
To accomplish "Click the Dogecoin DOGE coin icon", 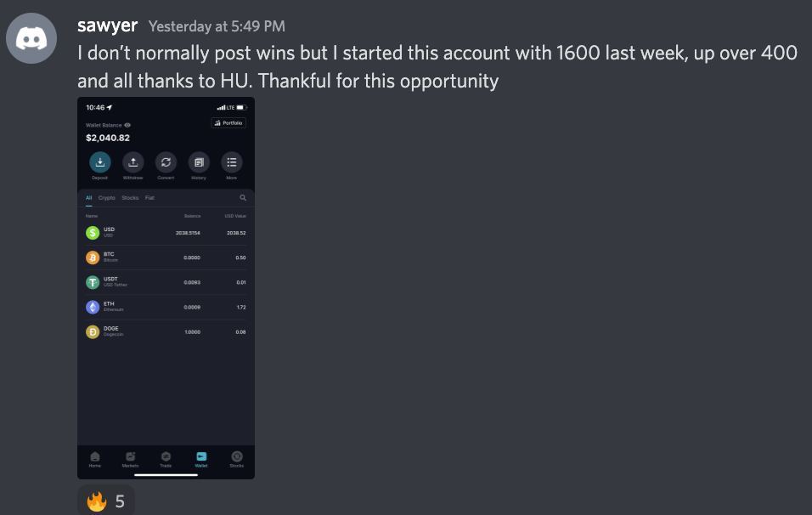I will click(93, 331).
